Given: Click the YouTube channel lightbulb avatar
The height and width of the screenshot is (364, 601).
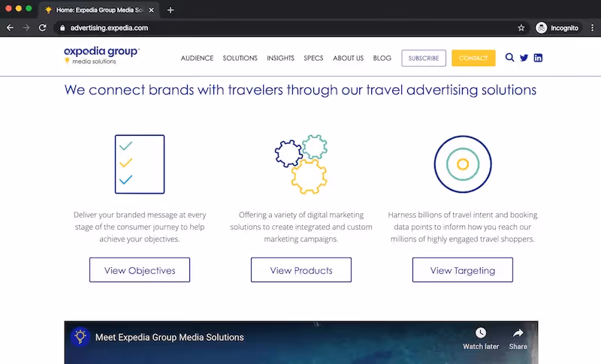Looking at the screenshot, I should pos(80,337).
